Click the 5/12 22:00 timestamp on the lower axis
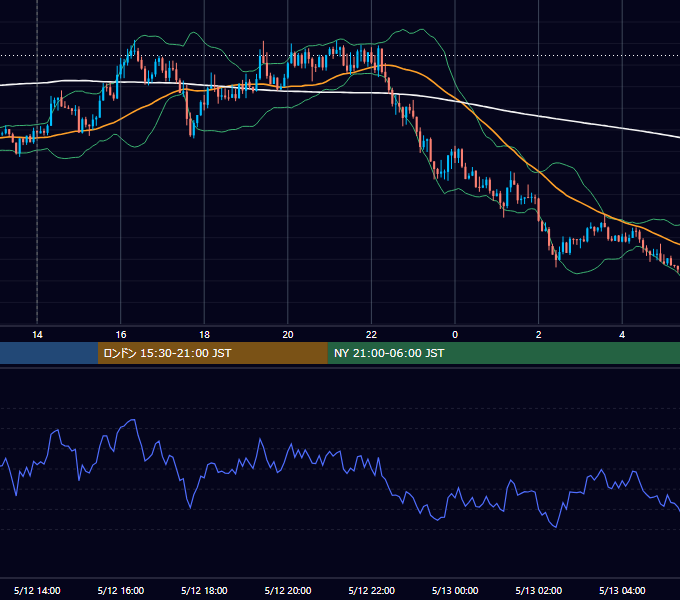 click(372, 590)
